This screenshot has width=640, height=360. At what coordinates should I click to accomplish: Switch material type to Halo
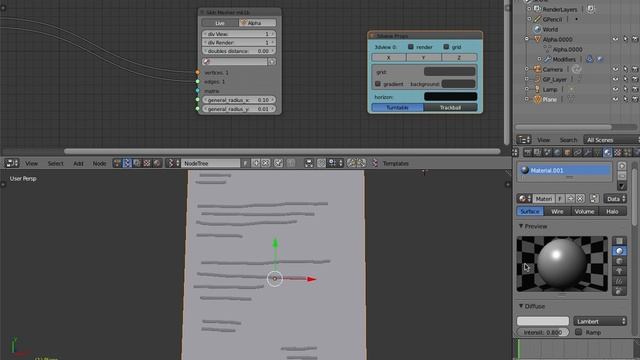(612, 211)
